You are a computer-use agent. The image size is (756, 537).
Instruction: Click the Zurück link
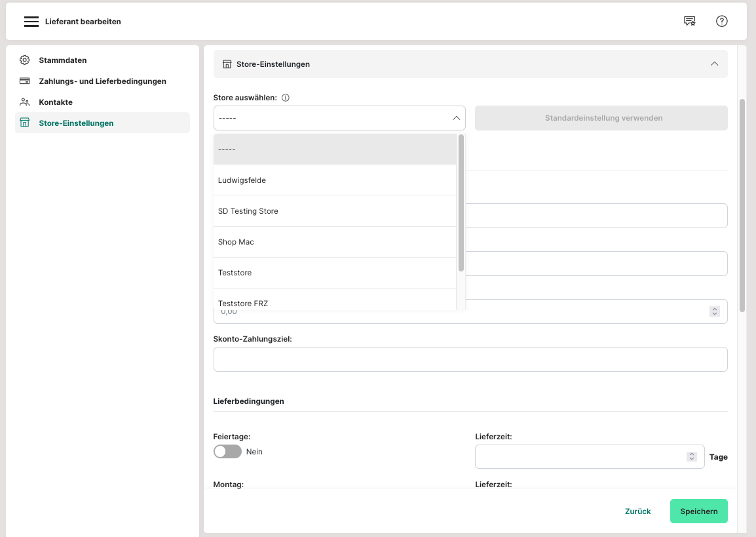click(x=637, y=511)
